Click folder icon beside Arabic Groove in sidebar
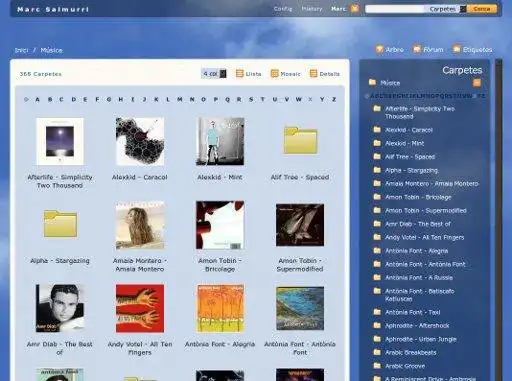The height and width of the screenshot is (381, 512). [x=377, y=366]
